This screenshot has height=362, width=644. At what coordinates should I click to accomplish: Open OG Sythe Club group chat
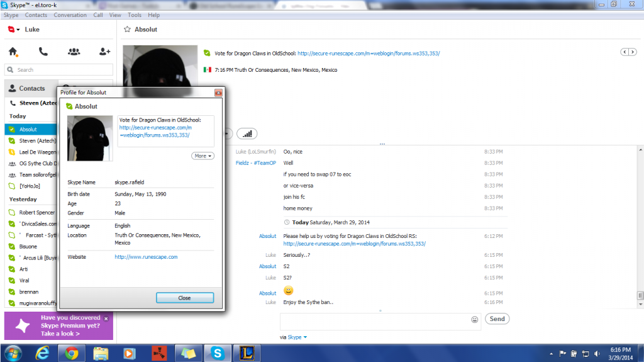click(31, 163)
